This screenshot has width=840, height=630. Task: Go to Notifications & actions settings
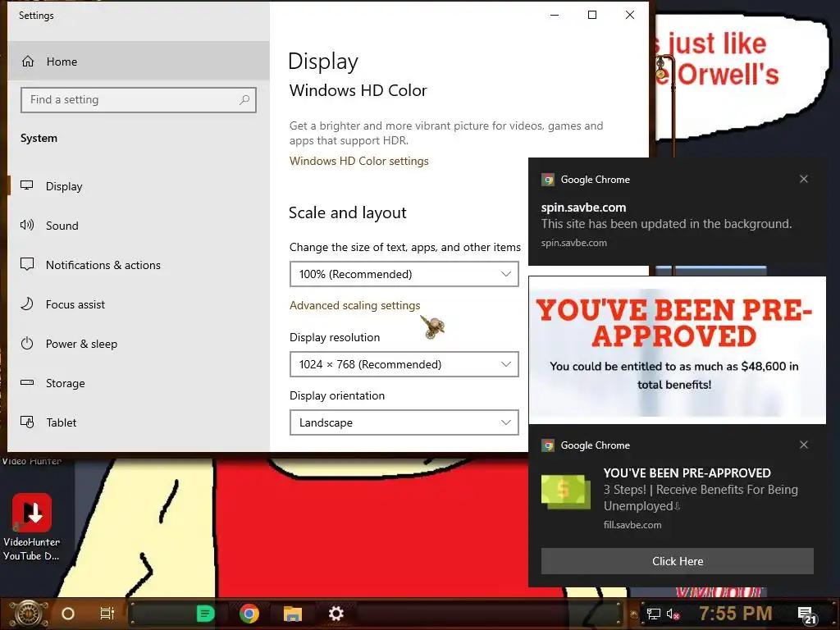coord(138,265)
